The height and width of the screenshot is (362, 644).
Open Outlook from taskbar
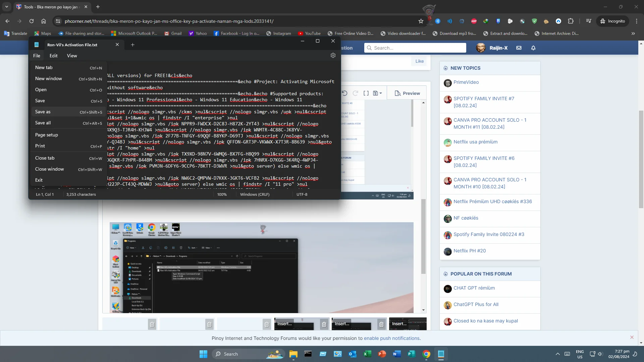coord(353,354)
